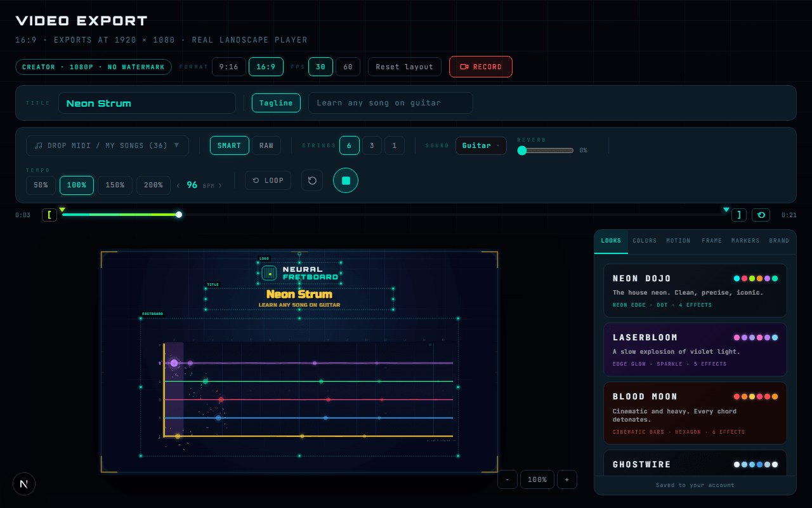Click the TITLE layout label in preview
This screenshot has width=812, height=508.
[x=213, y=284]
